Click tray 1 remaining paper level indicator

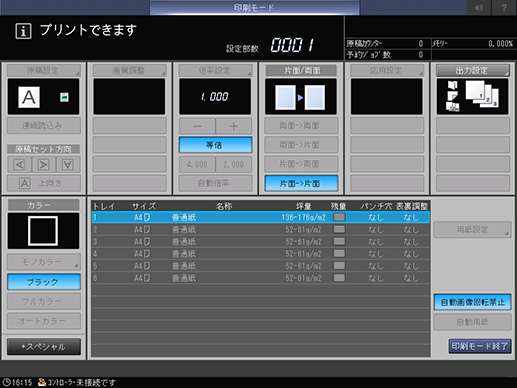(339, 217)
